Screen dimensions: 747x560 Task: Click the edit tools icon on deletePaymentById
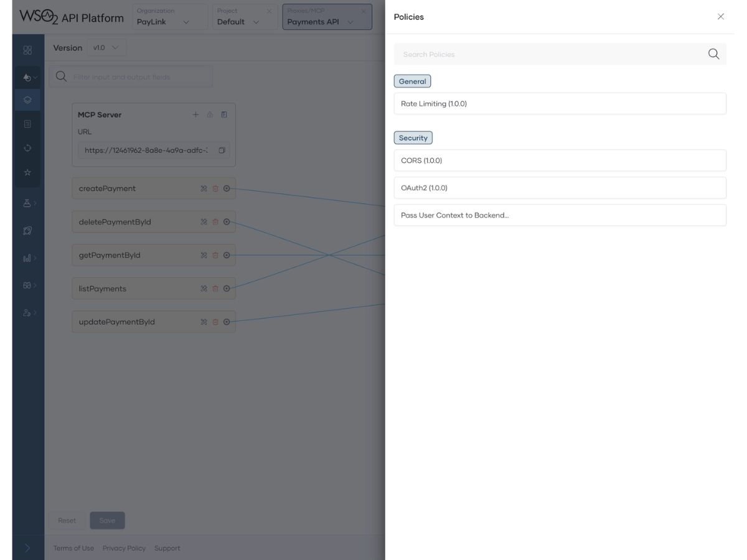click(204, 222)
